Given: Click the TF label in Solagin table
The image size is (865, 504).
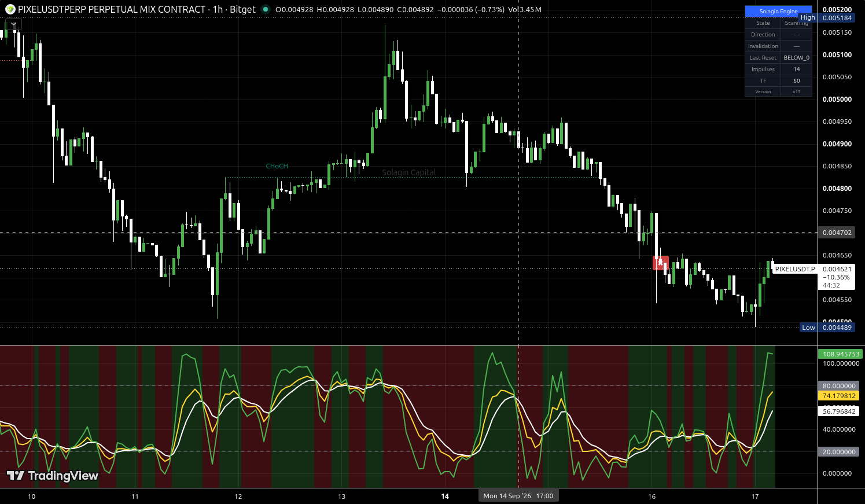Looking at the screenshot, I should click(763, 81).
